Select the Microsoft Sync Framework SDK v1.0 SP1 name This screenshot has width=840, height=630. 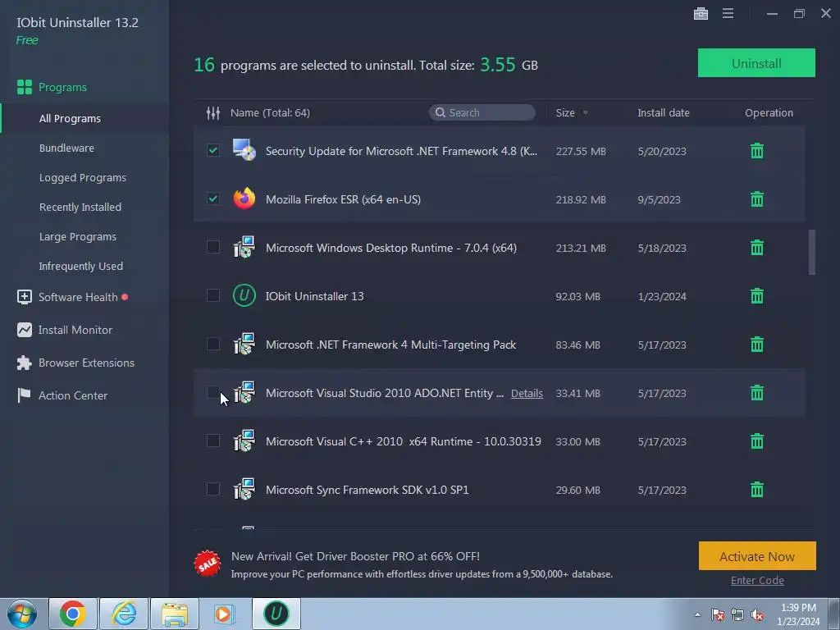367,490
